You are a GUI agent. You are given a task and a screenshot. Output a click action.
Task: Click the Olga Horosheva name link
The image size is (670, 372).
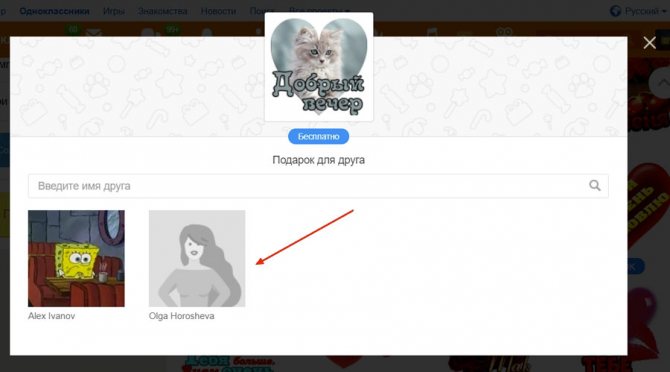click(x=182, y=316)
